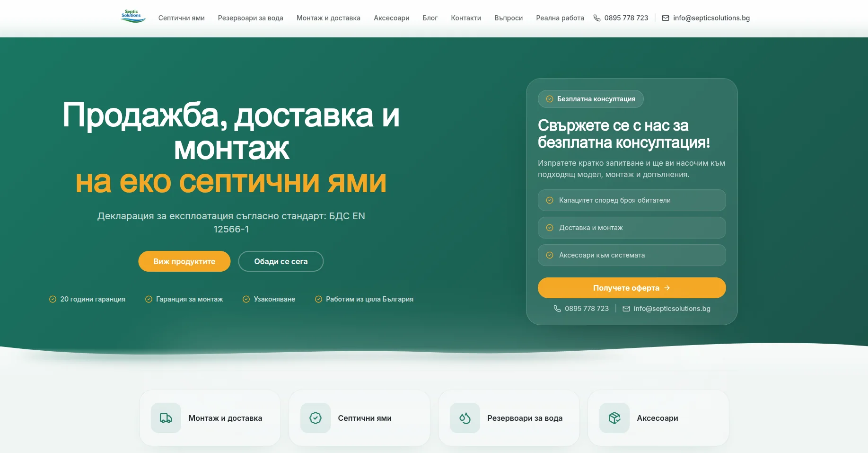This screenshot has width=868, height=453.
Task: Click 'Гаранция за монтаж' text
Action: coord(190,299)
